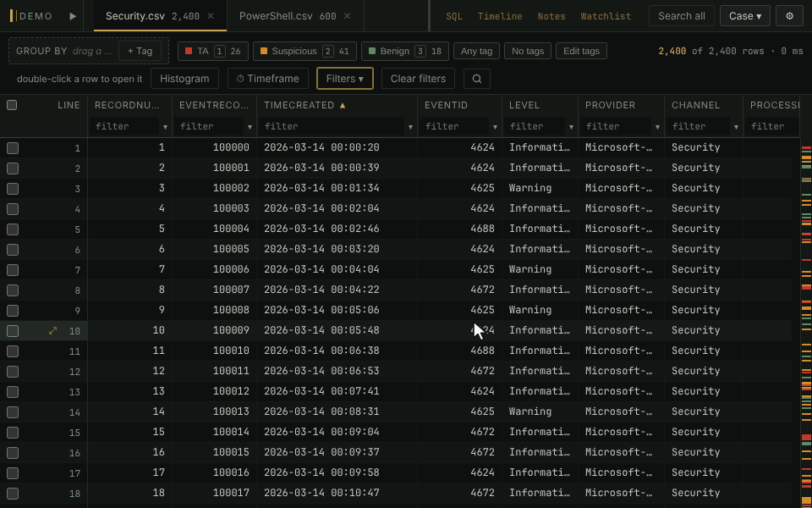Open the Timeframe selector
This screenshot has height=508, width=812.
point(268,79)
